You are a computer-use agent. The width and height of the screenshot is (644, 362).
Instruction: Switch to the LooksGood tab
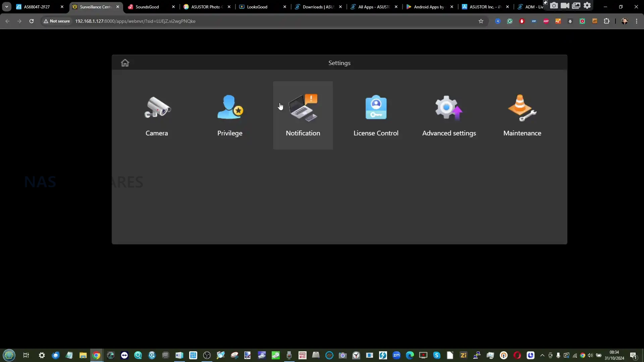[257, 7]
